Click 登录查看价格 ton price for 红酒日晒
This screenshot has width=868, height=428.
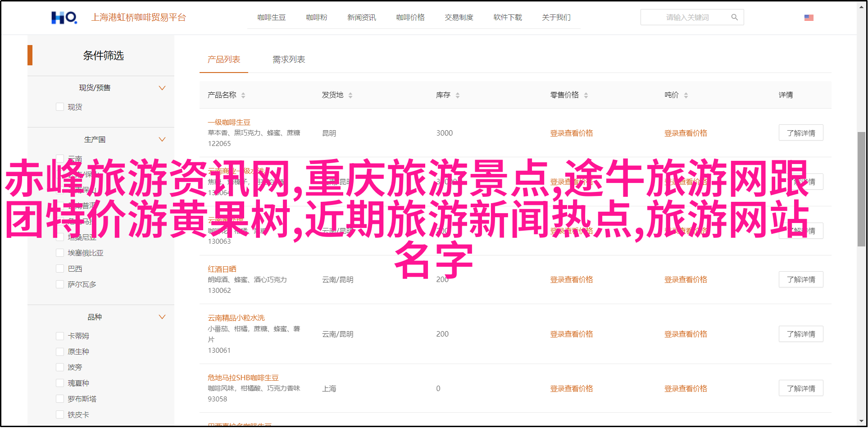tap(686, 279)
